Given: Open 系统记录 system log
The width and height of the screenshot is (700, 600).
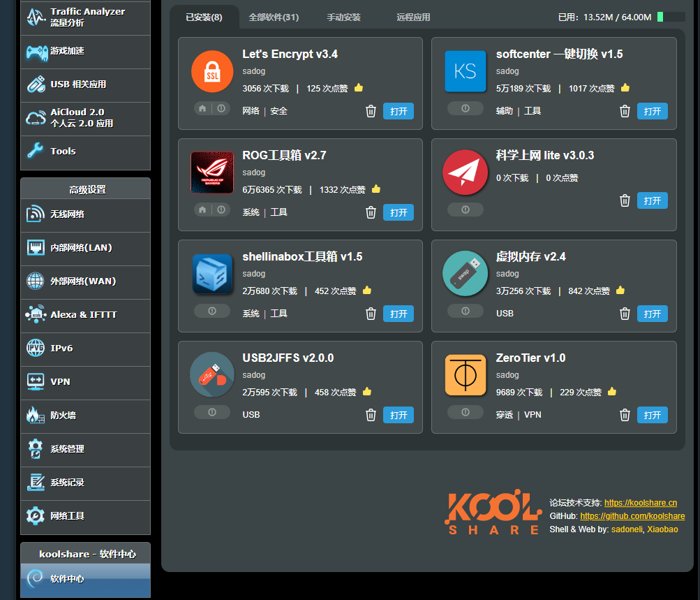Looking at the screenshot, I should (x=85, y=483).
